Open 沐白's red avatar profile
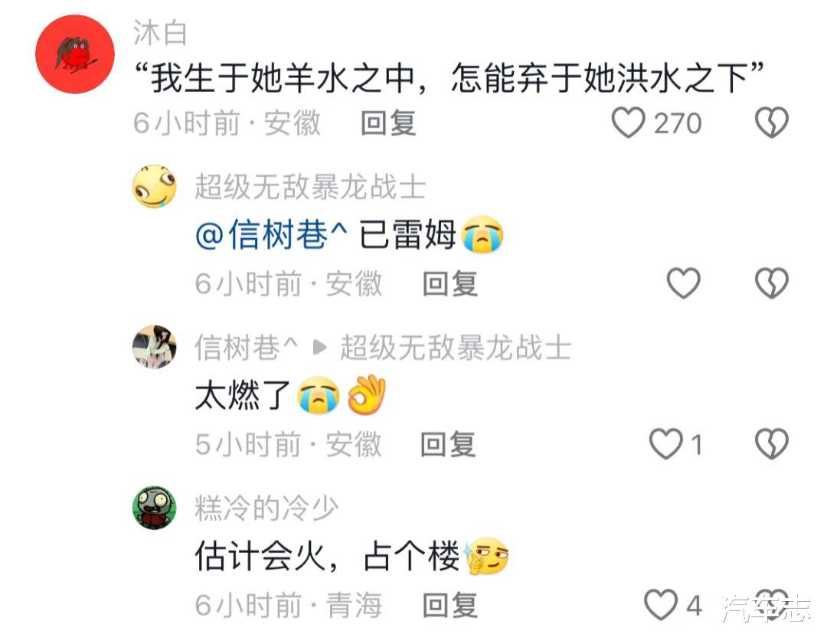This screenshot has width=827, height=644. point(75,54)
